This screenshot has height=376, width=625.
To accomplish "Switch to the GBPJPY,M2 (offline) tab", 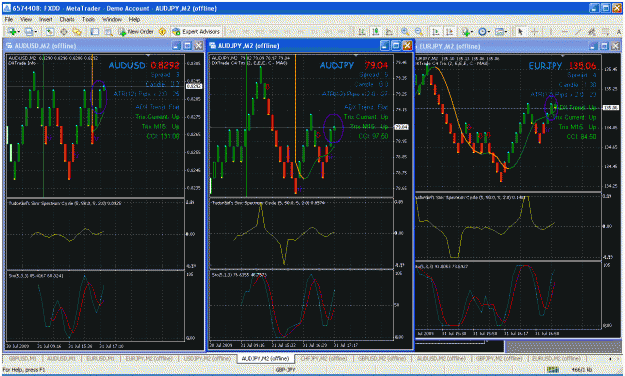I will 499,359.
